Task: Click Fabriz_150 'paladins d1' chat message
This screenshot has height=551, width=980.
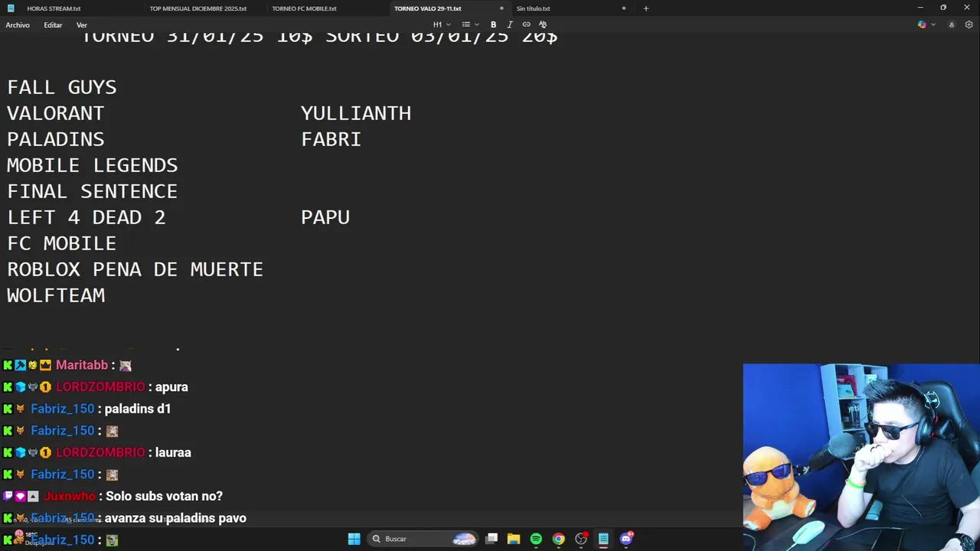Action: pos(87,409)
